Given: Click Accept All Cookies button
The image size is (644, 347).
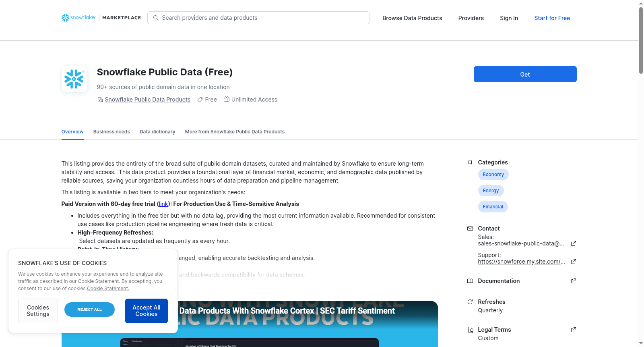Looking at the screenshot, I should (x=147, y=311).
